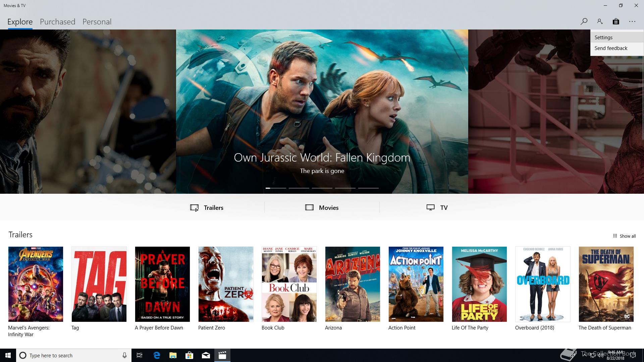Click the 'Patient Zero' title text

[212, 328]
